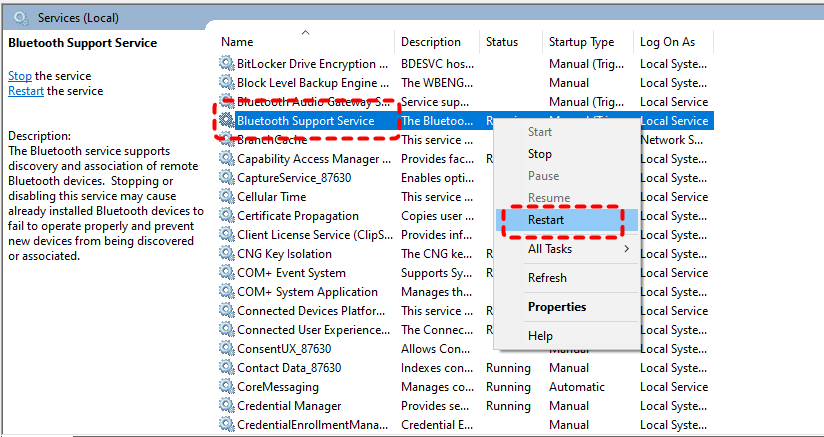The width and height of the screenshot is (824, 437).
Task: Click the Services (Local) magnifier gear icon
Action: (20, 17)
